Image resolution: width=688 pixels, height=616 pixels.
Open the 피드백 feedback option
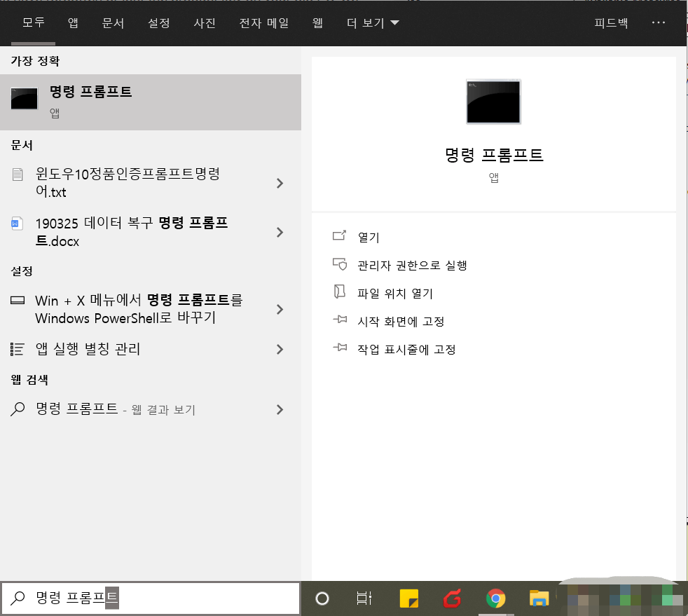pos(610,22)
